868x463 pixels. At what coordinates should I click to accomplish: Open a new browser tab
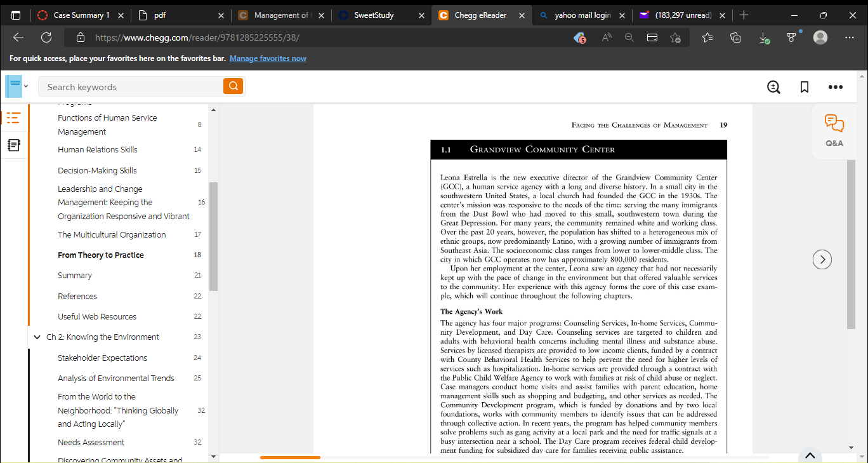point(744,15)
